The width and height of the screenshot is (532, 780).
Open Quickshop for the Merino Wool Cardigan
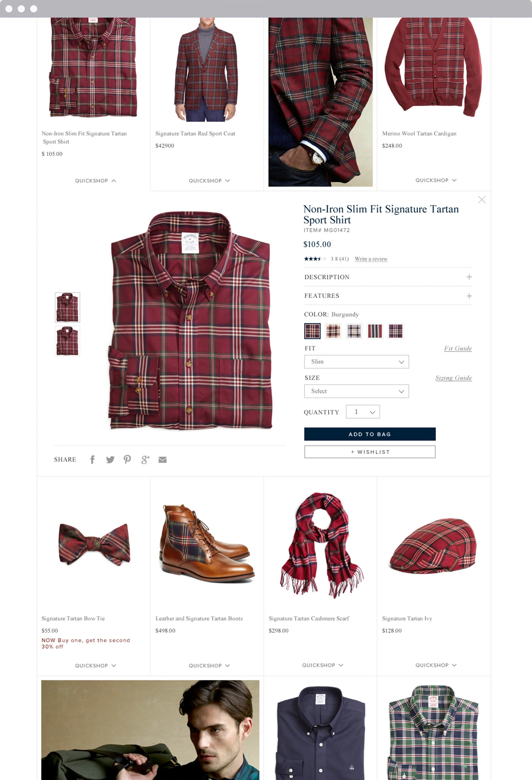[436, 181]
